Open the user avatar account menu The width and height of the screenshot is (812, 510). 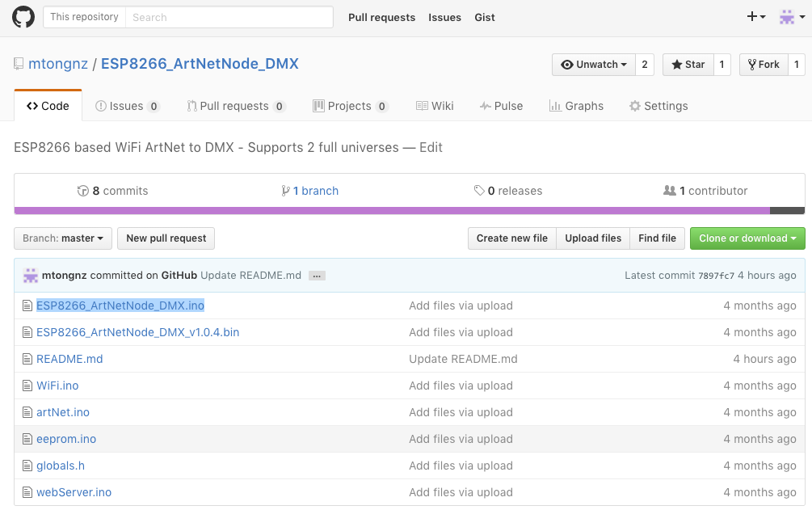pyautogui.click(x=793, y=17)
